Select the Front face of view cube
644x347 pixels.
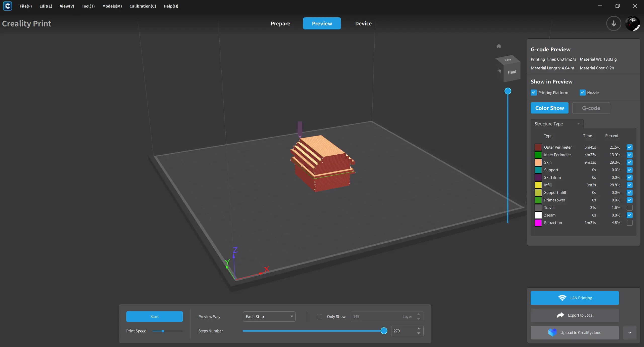click(512, 72)
